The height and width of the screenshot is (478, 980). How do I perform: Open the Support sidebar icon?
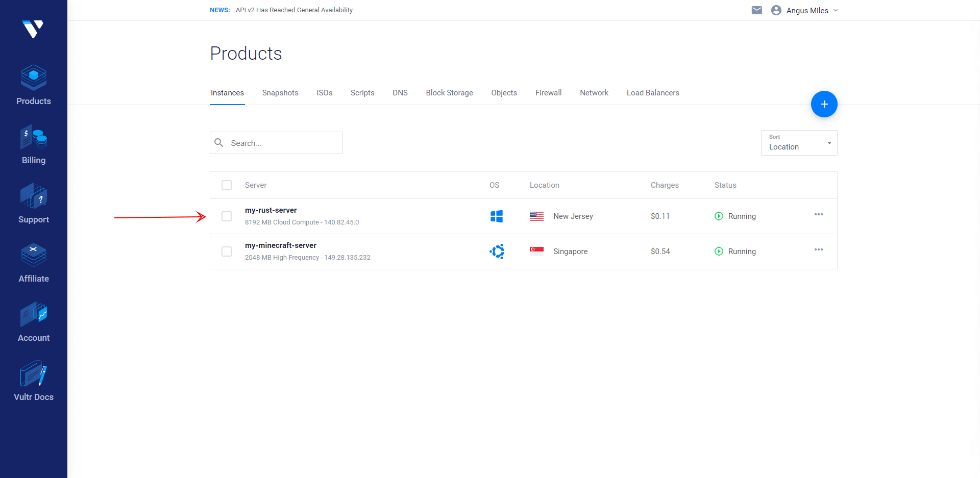pos(34,196)
